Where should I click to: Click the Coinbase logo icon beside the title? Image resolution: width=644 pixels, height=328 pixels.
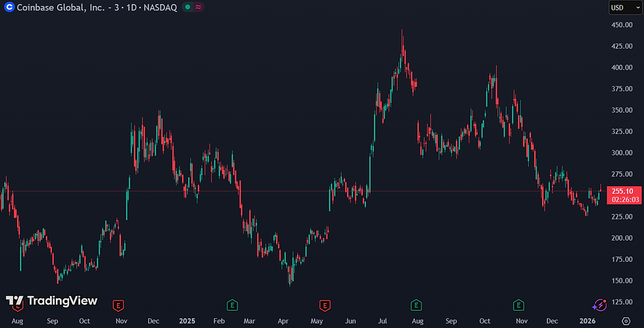pos(9,7)
